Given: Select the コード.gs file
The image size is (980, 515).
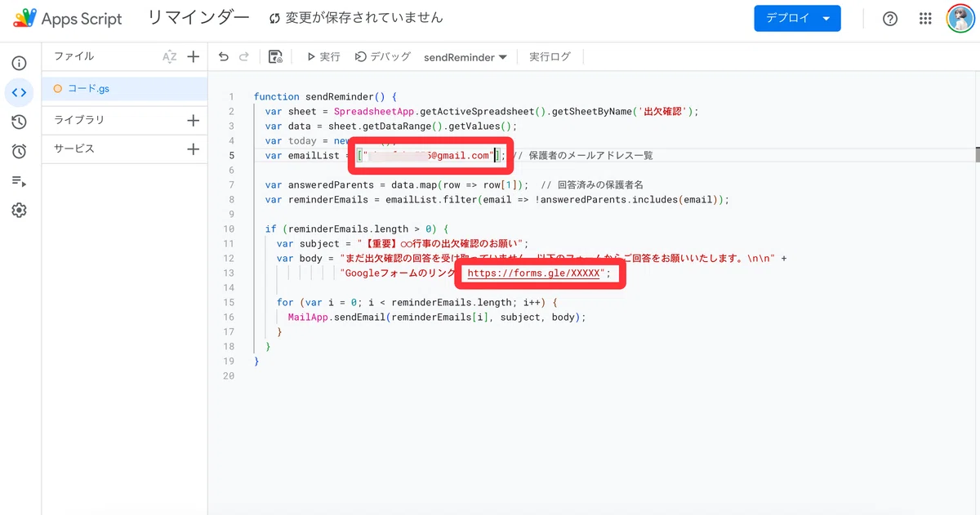Looking at the screenshot, I should coord(125,88).
